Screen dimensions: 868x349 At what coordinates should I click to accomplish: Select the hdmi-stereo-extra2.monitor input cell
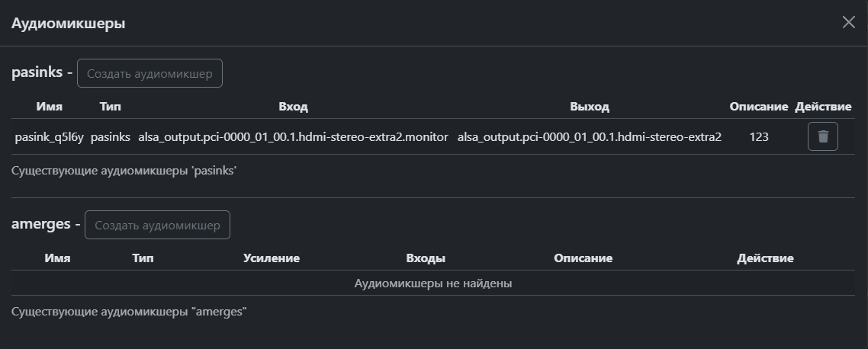pos(293,137)
